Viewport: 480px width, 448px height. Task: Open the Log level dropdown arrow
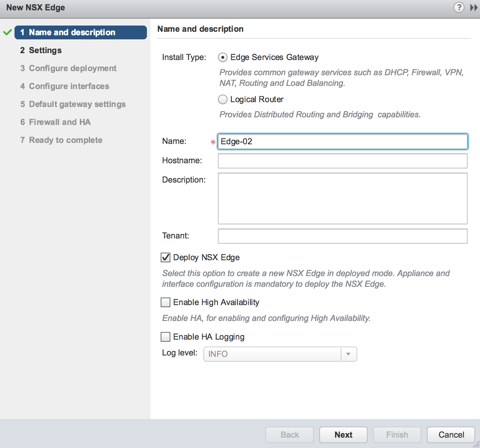(348, 354)
